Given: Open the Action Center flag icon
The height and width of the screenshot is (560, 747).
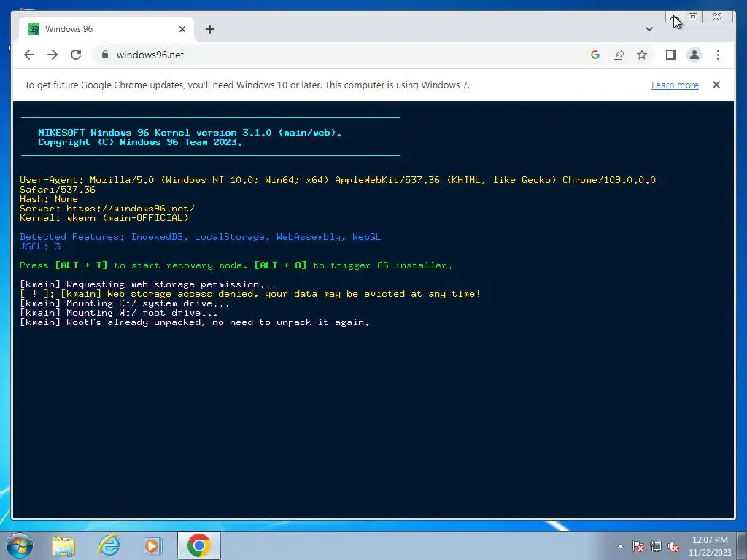Looking at the screenshot, I should pyautogui.click(x=638, y=546).
